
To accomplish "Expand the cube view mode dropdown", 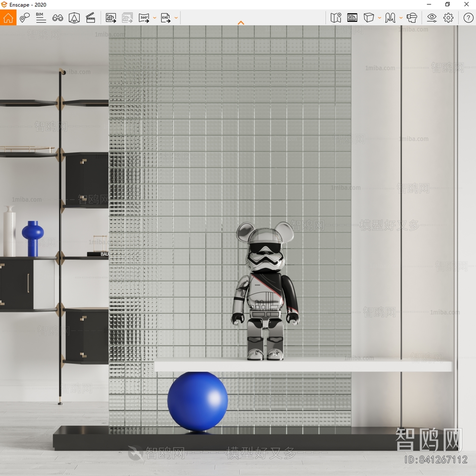I will click(380, 18).
